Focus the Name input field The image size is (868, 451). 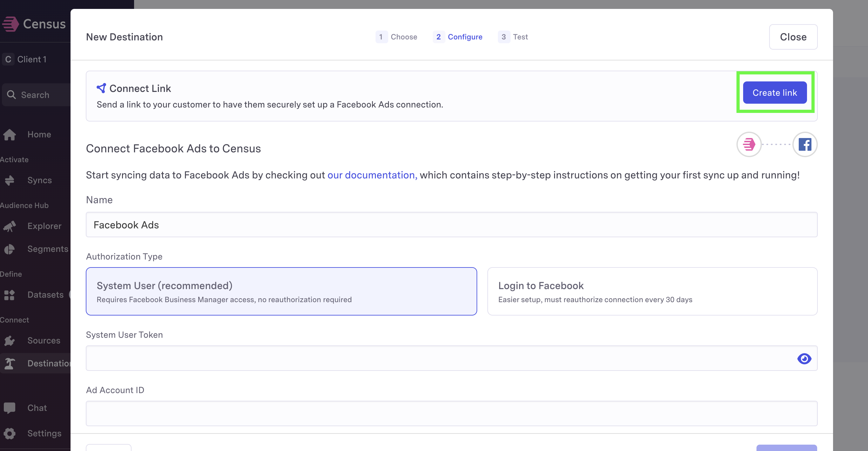[x=451, y=225]
